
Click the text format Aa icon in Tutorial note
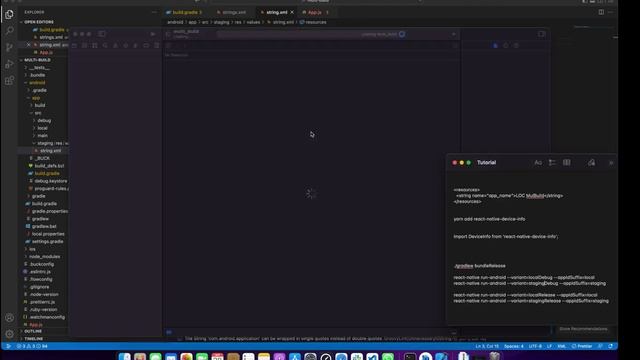(x=538, y=162)
